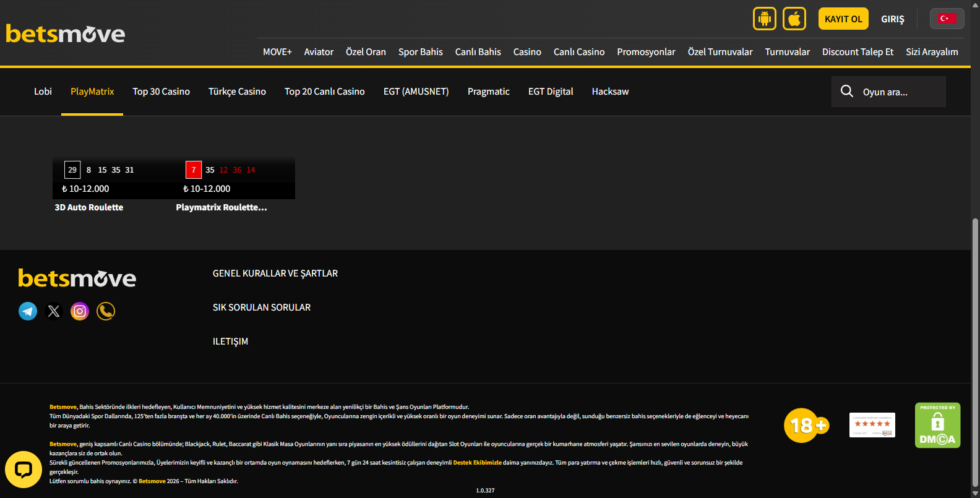Open the 3D Auto Roulette game thumbnail

tap(113, 179)
